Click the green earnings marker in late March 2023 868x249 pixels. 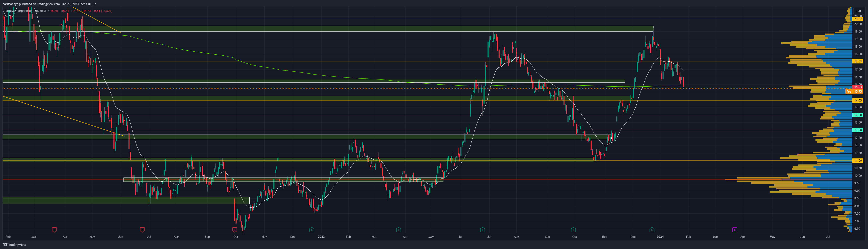point(398,230)
